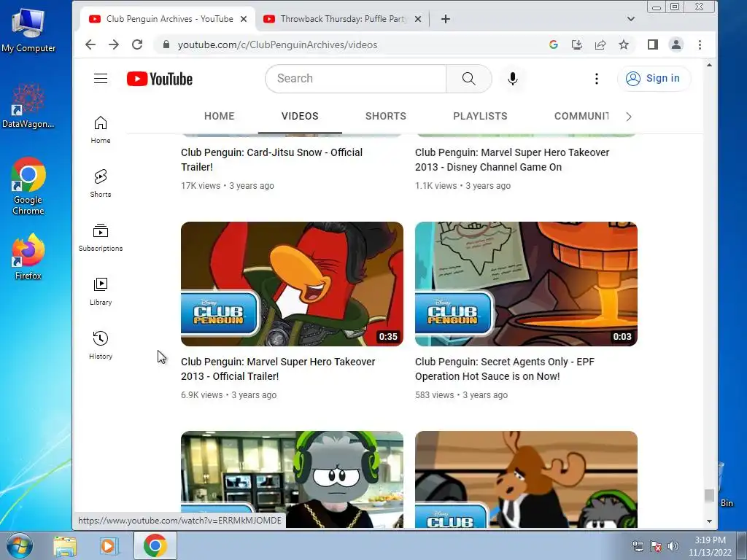Open Marvel Super Hero Takeover Disney Channel link
747x560 pixels.
pyautogui.click(x=512, y=160)
